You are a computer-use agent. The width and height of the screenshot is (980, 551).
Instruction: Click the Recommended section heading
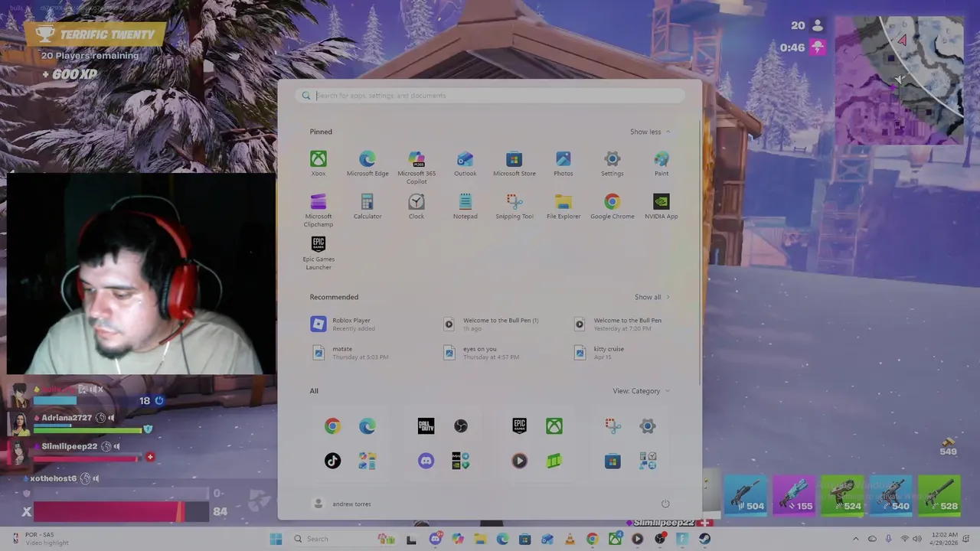(x=334, y=297)
